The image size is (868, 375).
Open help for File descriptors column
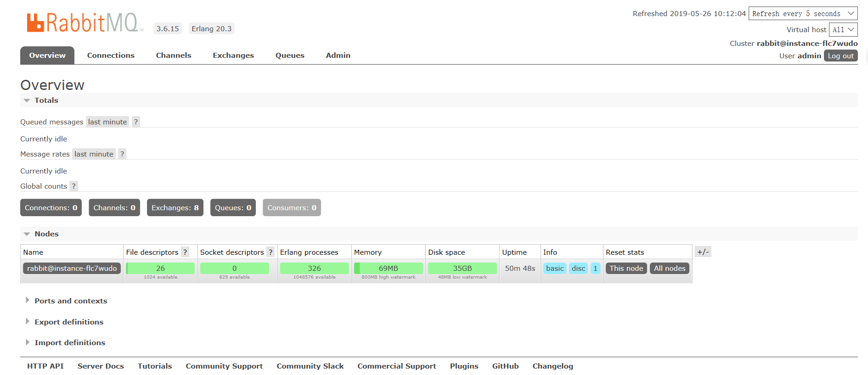point(185,252)
